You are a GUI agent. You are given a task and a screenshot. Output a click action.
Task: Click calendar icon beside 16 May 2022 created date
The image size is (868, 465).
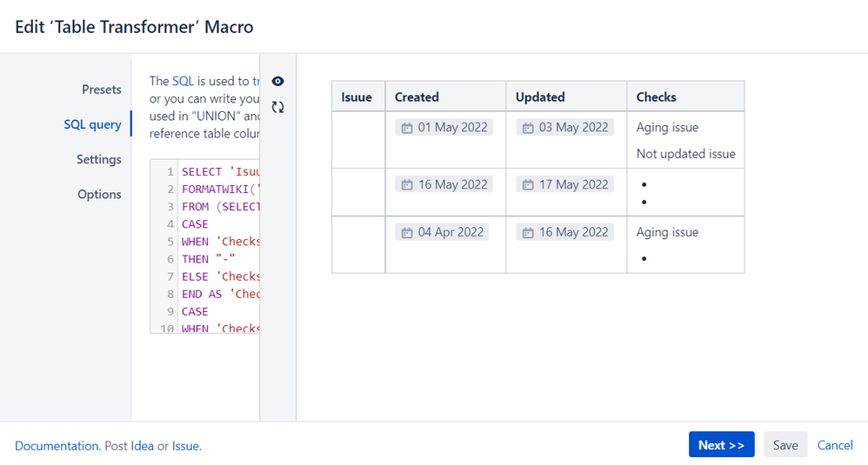coord(406,185)
